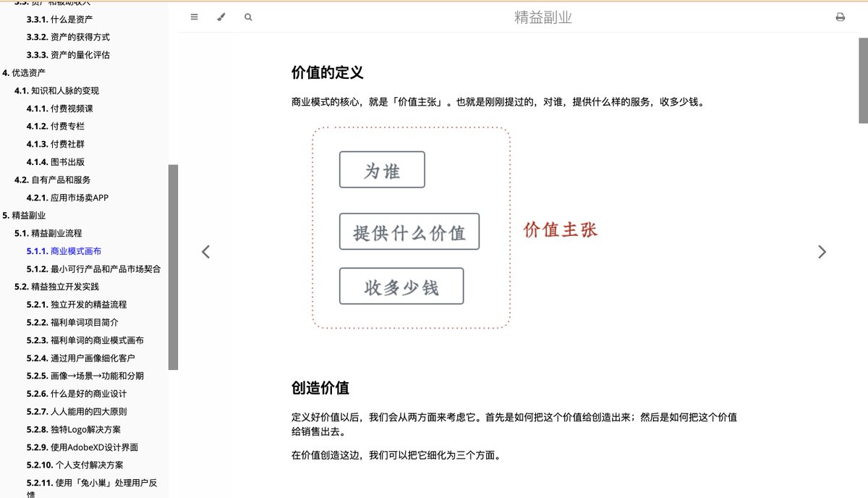868x498 pixels.
Task: Open chapter 5.2.1 独立开发的精益流程
Action: pyautogui.click(x=76, y=305)
